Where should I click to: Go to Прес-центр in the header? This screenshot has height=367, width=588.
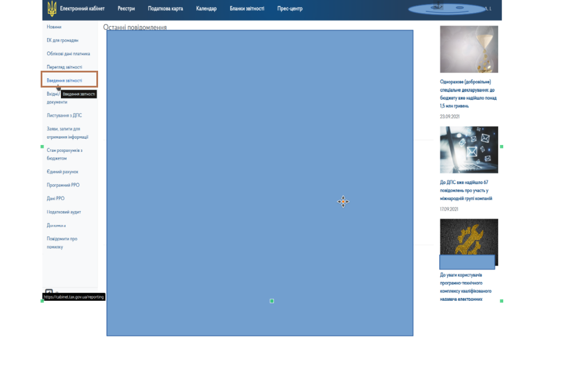click(x=290, y=9)
